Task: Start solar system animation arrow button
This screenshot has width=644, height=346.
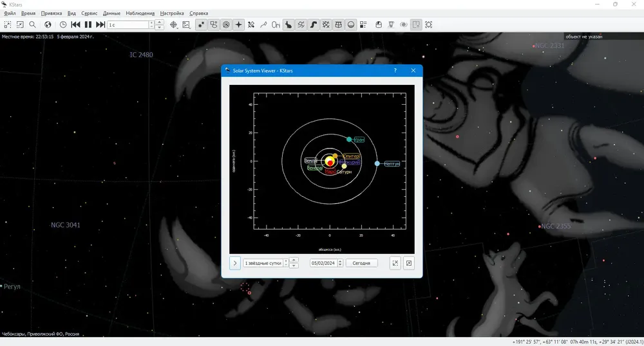Action: (x=235, y=263)
